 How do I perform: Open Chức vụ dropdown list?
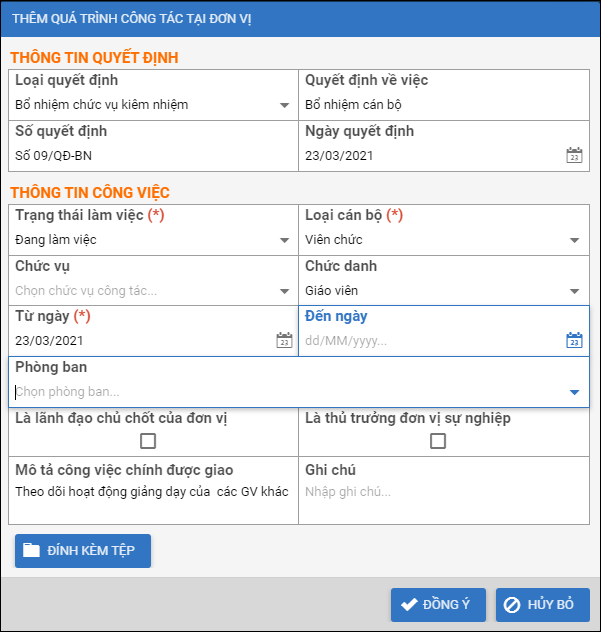click(284, 291)
